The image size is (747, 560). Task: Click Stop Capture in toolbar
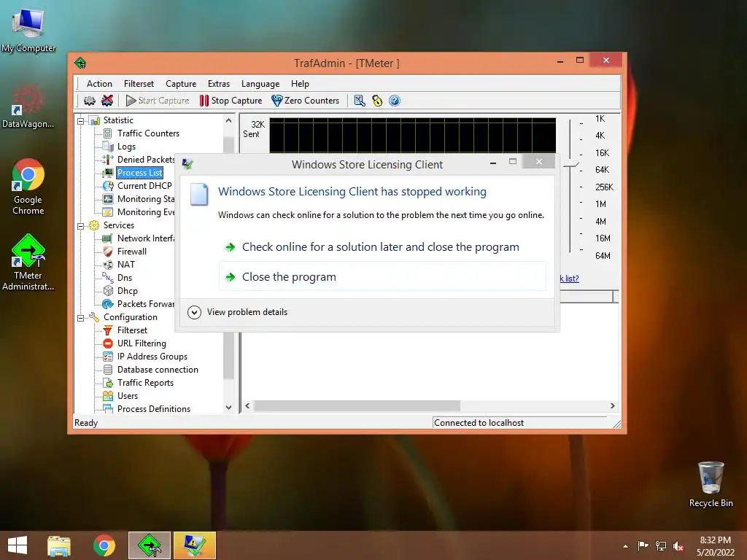click(x=231, y=101)
